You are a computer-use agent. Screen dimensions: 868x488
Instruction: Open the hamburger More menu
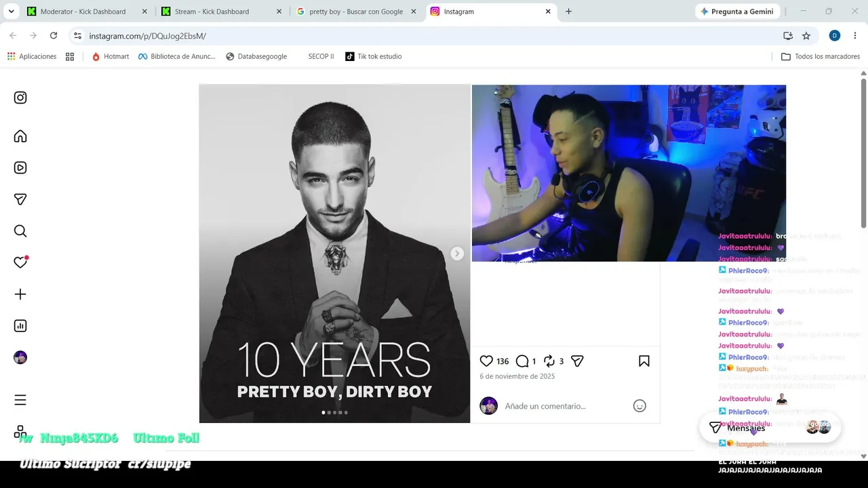click(20, 400)
